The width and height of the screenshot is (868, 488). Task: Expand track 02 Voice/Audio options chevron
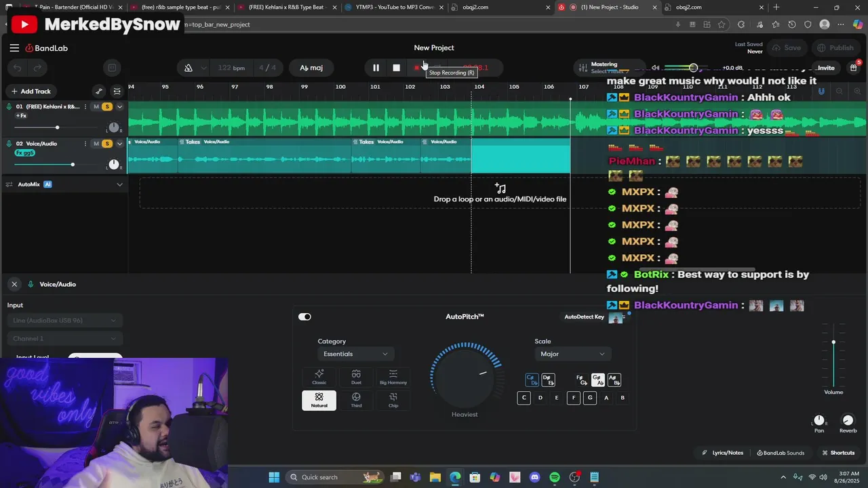(x=119, y=144)
